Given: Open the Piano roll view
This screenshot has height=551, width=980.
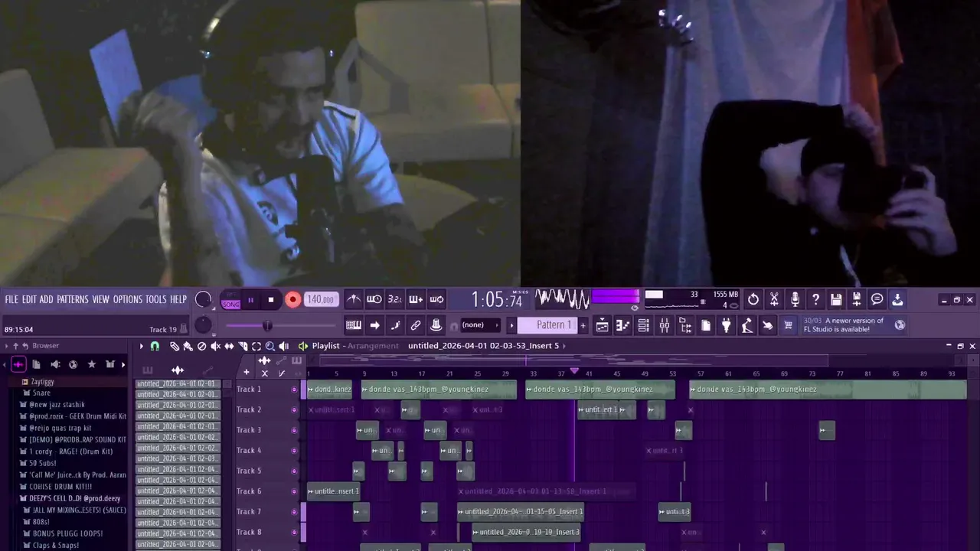Looking at the screenshot, I should [623, 325].
